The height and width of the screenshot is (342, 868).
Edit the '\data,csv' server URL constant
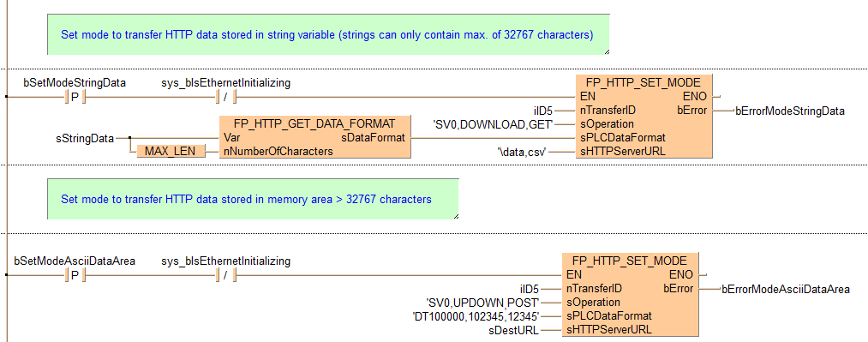[x=522, y=151]
